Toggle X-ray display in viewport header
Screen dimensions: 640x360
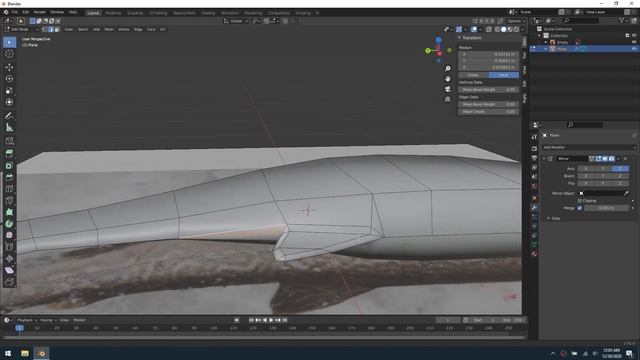[489, 29]
